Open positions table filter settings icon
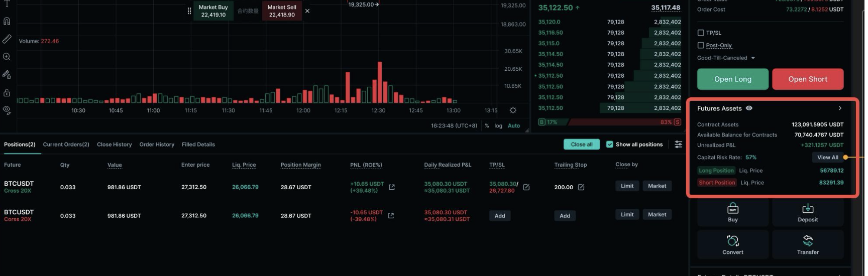The width and height of the screenshot is (868, 276). [678, 145]
